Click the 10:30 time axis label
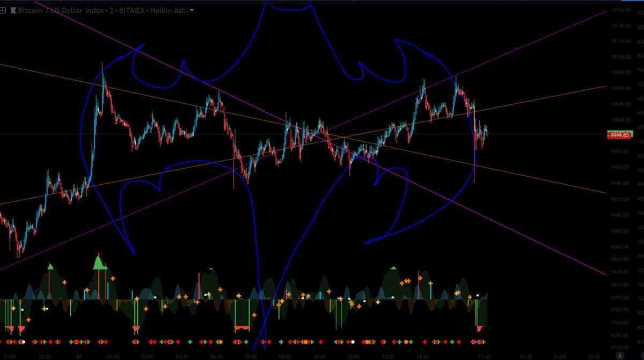 (x=319, y=356)
